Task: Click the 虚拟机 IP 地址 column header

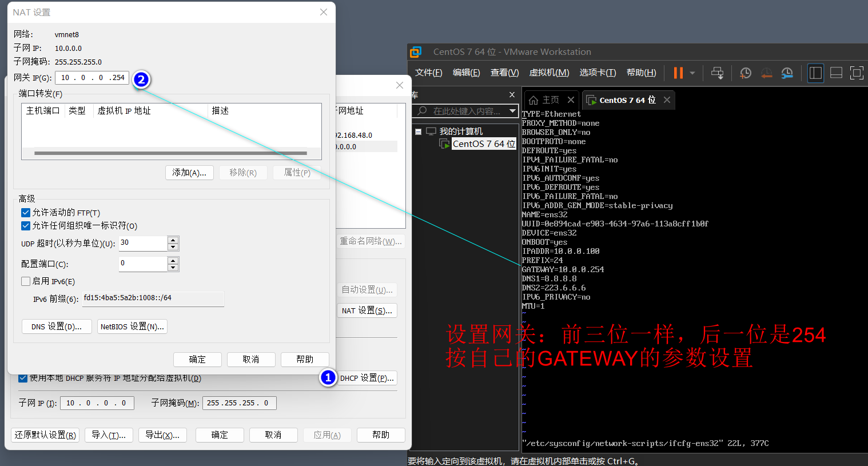Action: tap(150, 110)
